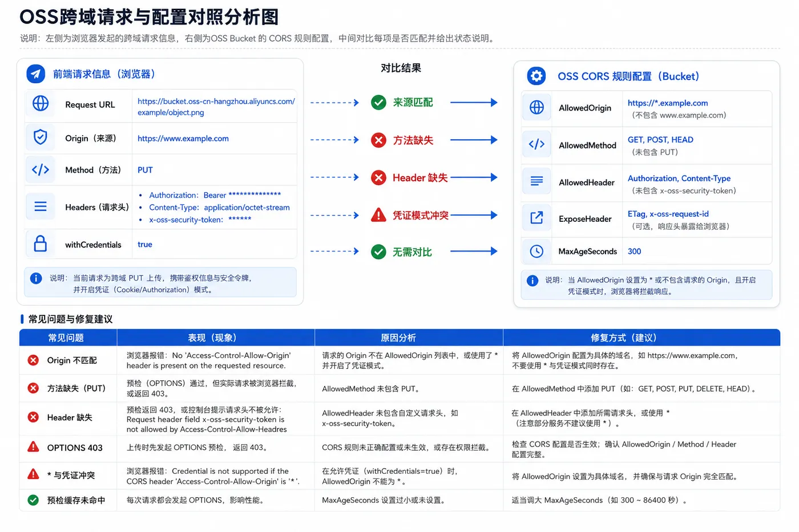Click the green check icon beside 来源匹配
Image resolution: width=799 pixels, height=532 pixels.
(x=378, y=103)
